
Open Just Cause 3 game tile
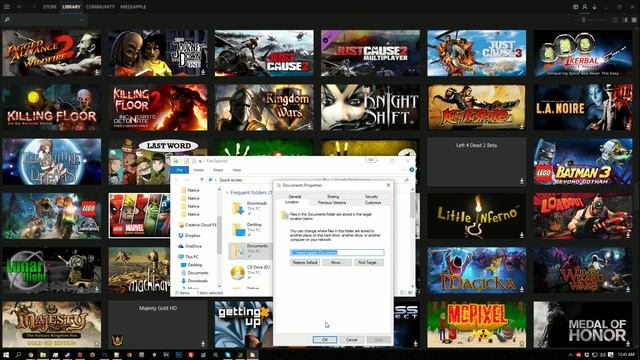[476, 53]
